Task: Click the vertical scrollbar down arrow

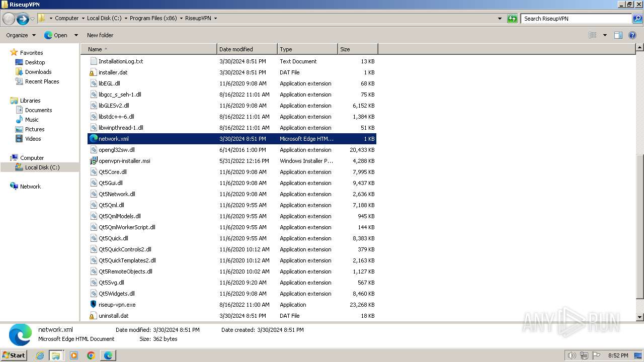Action: [x=640, y=317]
